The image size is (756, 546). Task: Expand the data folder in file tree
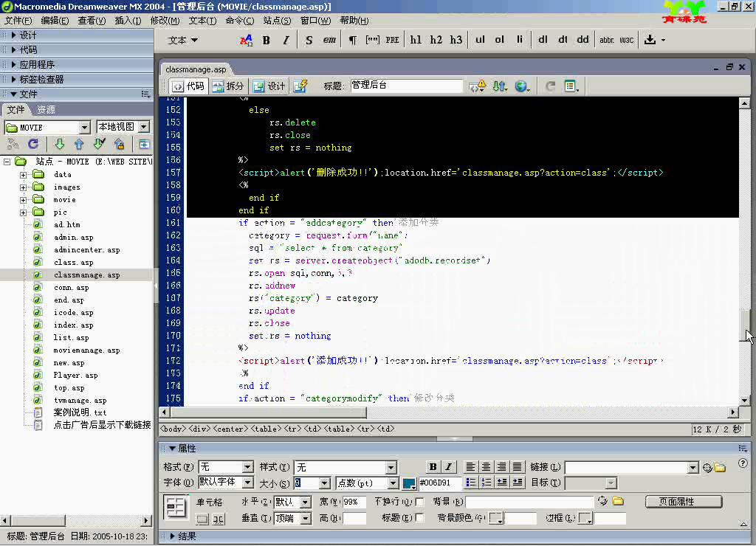pyautogui.click(x=23, y=175)
